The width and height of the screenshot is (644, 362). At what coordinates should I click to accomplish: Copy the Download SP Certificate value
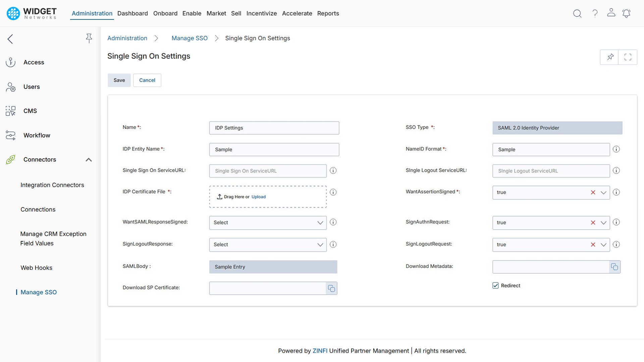click(x=331, y=288)
